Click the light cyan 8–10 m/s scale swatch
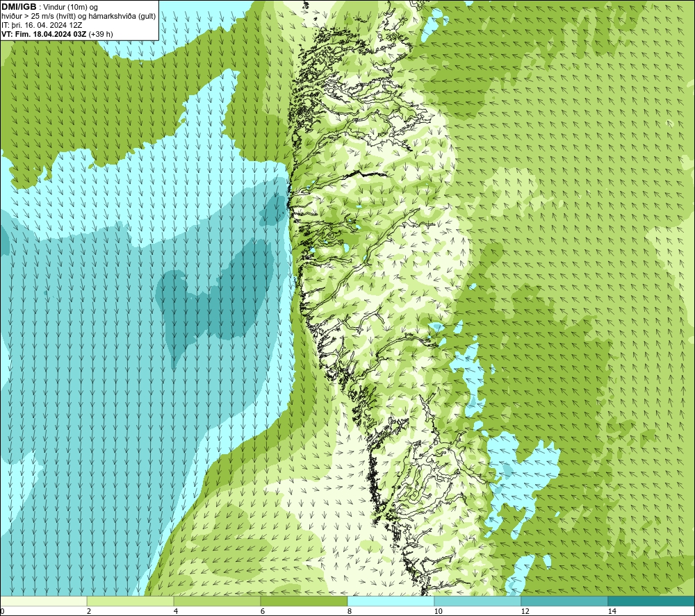 [x=391, y=601]
